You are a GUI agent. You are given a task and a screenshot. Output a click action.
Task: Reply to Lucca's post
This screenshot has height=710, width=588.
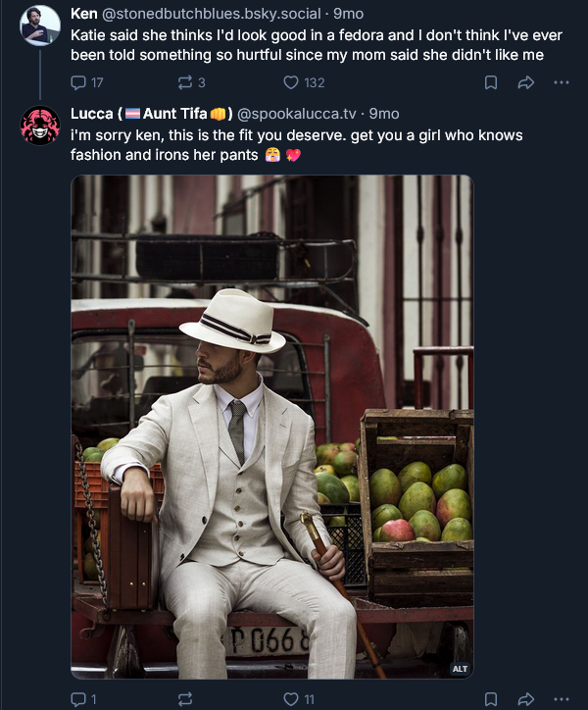point(83,699)
